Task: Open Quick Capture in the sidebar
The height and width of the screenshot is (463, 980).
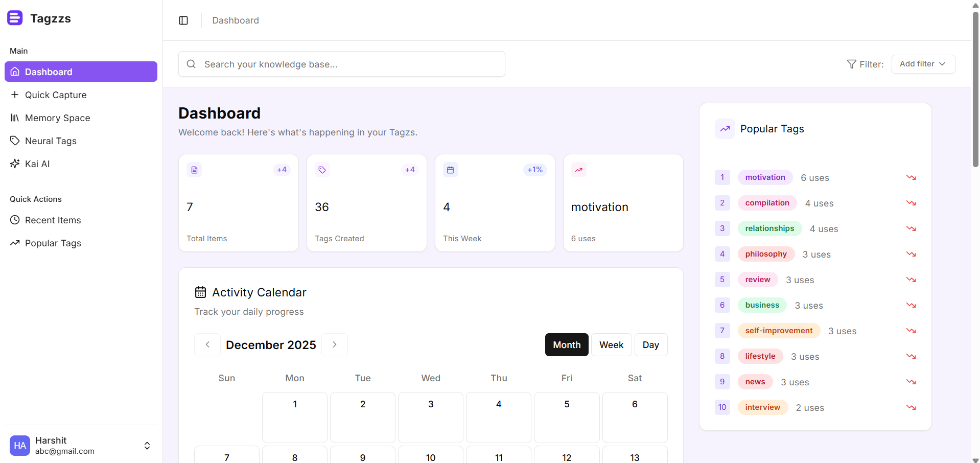Action: (x=81, y=95)
